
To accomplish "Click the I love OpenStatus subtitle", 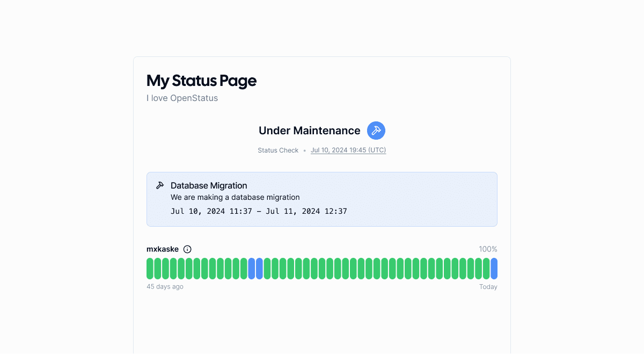I will coord(182,98).
